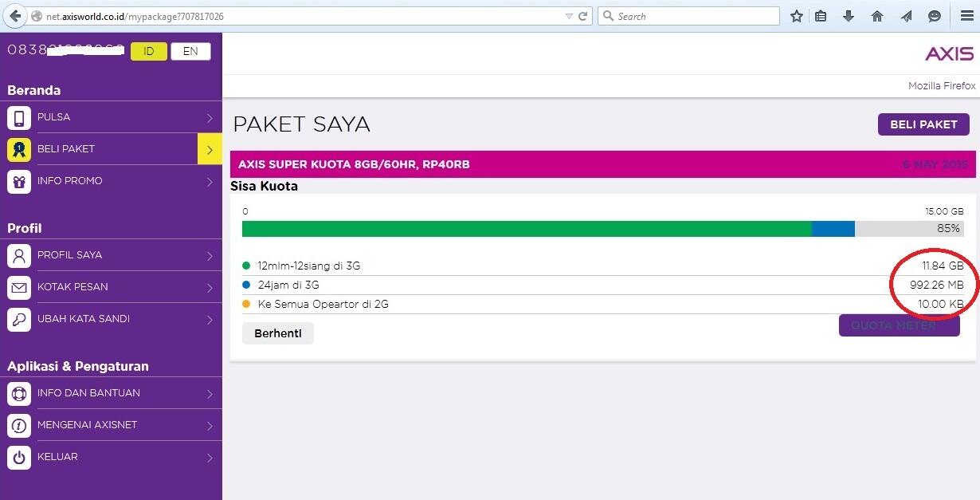Click the Ubah Kata Sandi key icon

pyautogui.click(x=19, y=319)
